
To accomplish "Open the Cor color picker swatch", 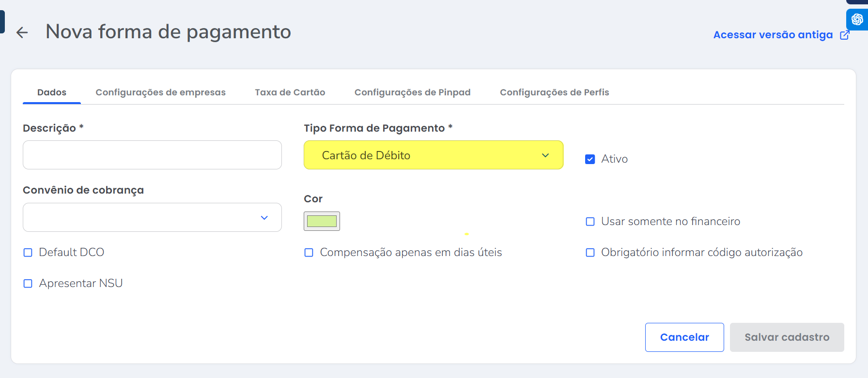I will click(x=322, y=221).
